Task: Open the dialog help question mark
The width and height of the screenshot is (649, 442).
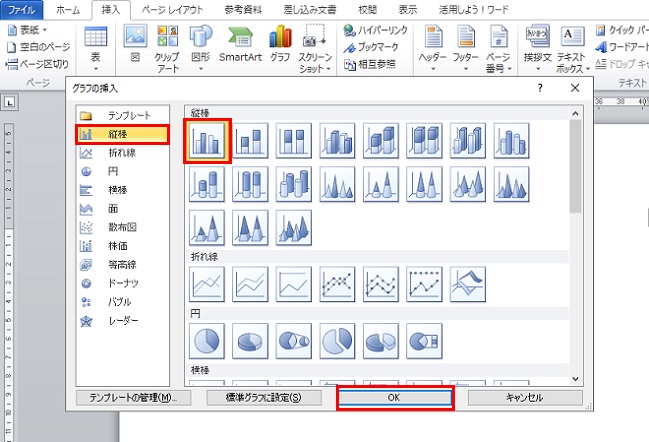Action: [540, 88]
